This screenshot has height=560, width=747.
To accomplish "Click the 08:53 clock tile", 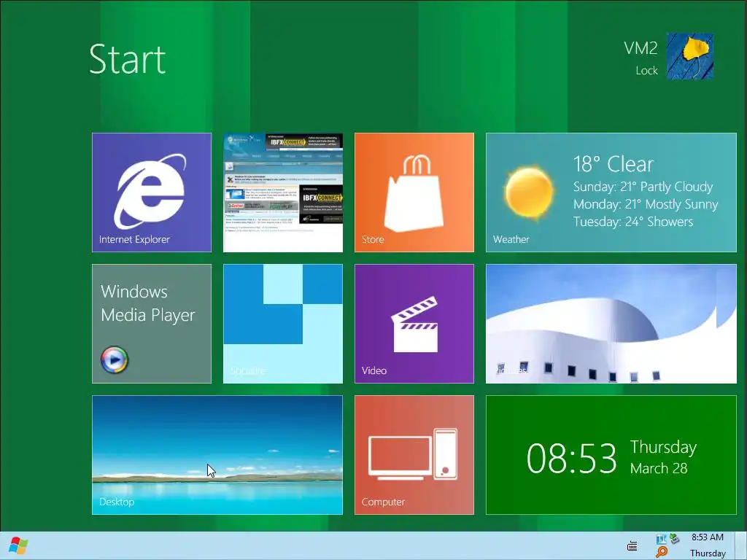I will [x=611, y=455].
